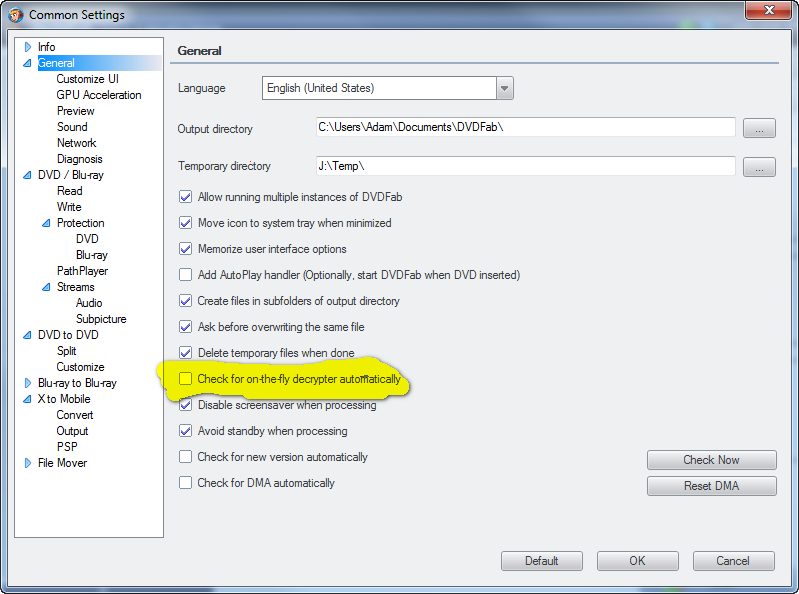Viewport: 799px width, 594px height.
Task: Enable Check for new version automatically
Action: click(185, 456)
